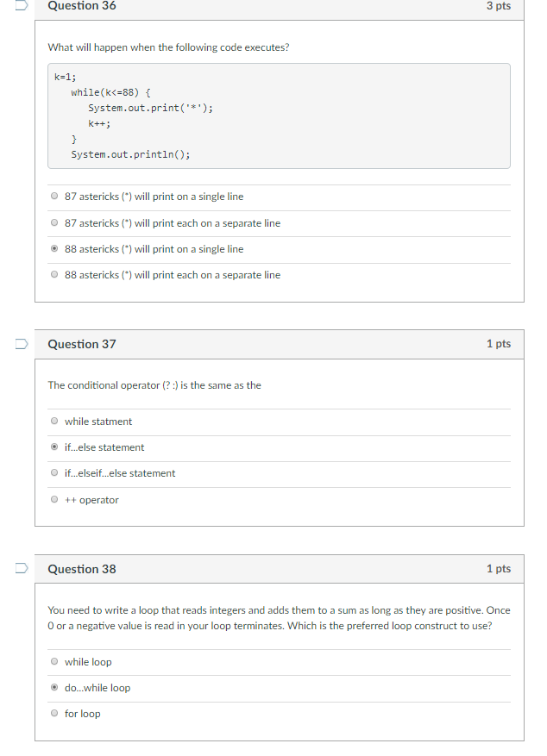Choose the "if...elseif...else statement" answer option
This screenshot has height=756, width=547.
click(x=53, y=472)
